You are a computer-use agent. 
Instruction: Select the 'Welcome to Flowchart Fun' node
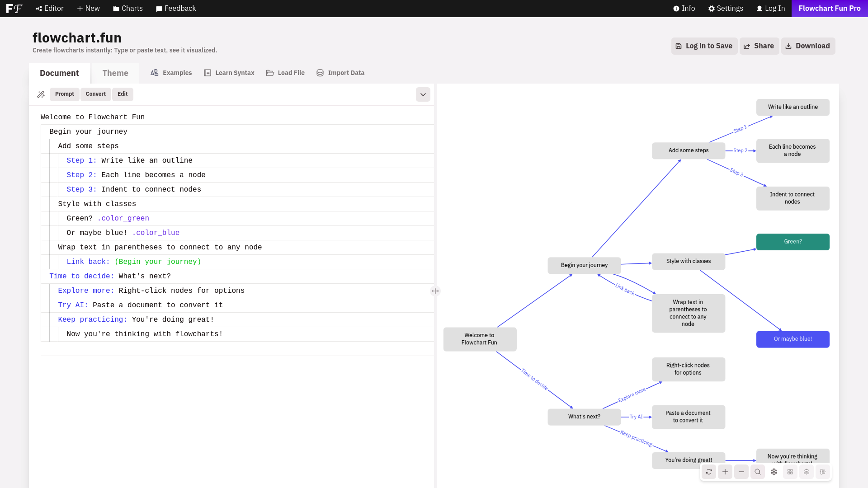[x=480, y=339]
